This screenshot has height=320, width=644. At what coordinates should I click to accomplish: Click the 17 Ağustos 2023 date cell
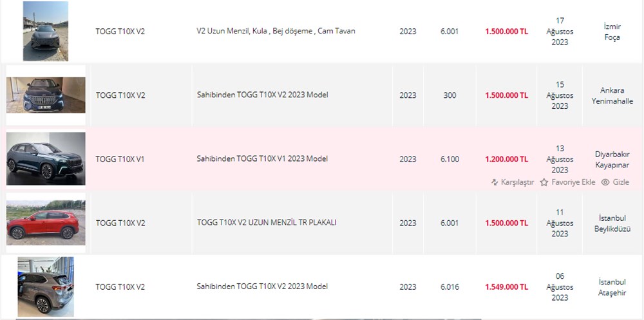560,31
